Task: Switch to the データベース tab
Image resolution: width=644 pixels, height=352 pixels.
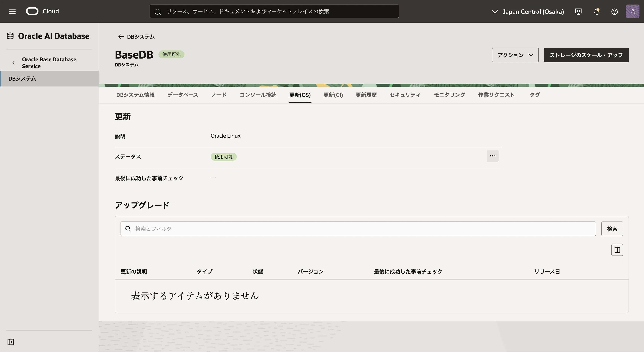Action: click(x=183, y=95)
